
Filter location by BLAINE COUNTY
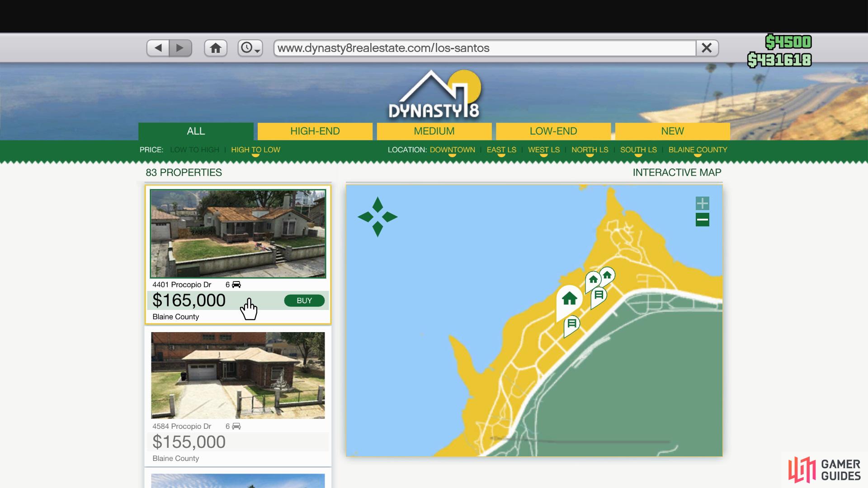point(698,150)
